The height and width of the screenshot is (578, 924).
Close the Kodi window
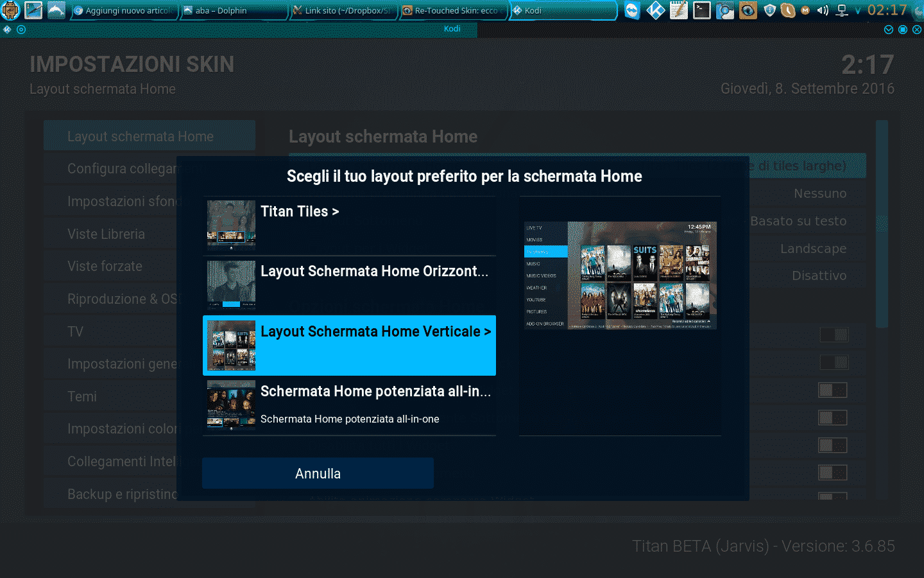point(917,30)
